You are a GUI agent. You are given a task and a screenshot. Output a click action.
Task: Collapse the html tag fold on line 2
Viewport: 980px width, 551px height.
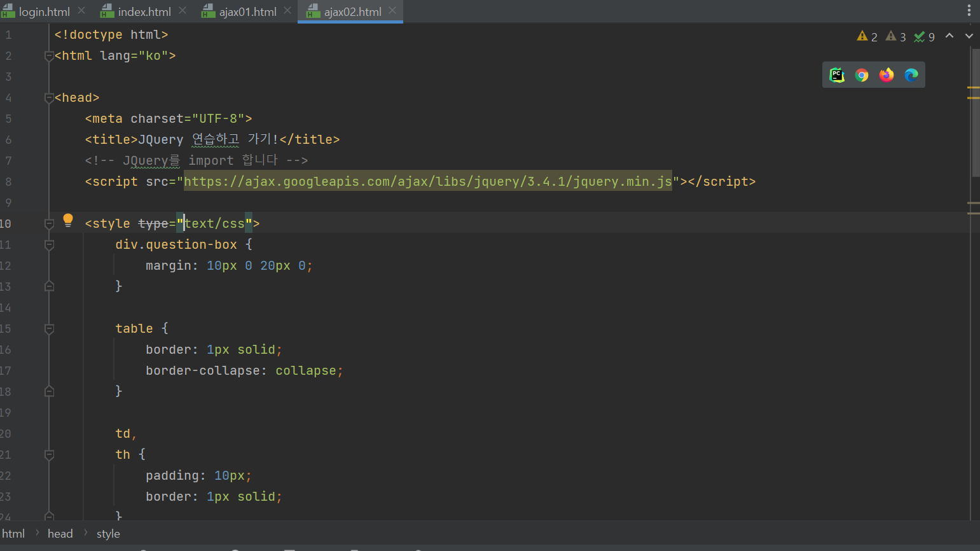click(x=49, y=56)
